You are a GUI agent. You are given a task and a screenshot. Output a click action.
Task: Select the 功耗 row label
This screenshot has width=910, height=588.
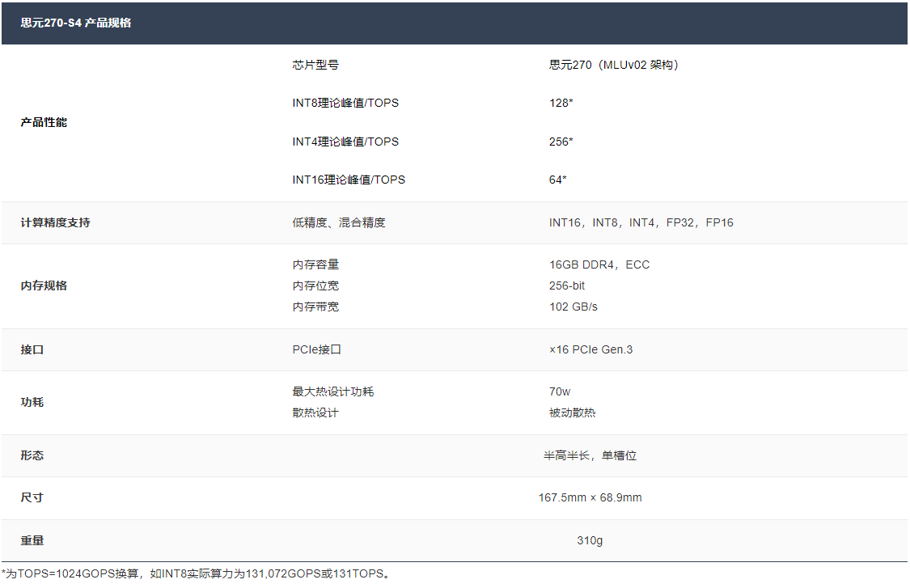click(32, 402)
